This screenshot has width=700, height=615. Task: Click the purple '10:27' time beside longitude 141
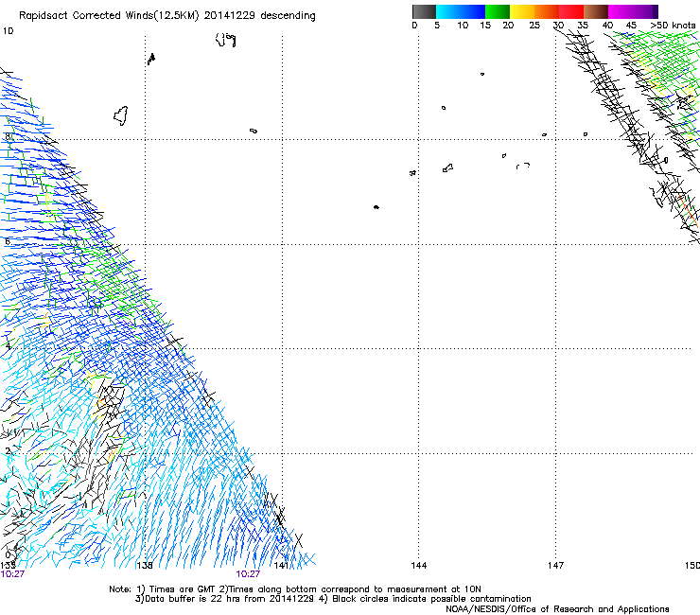(x=248, y=574)
